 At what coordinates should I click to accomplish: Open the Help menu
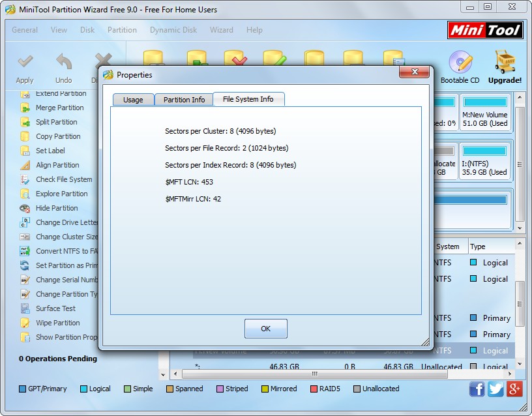254,30
